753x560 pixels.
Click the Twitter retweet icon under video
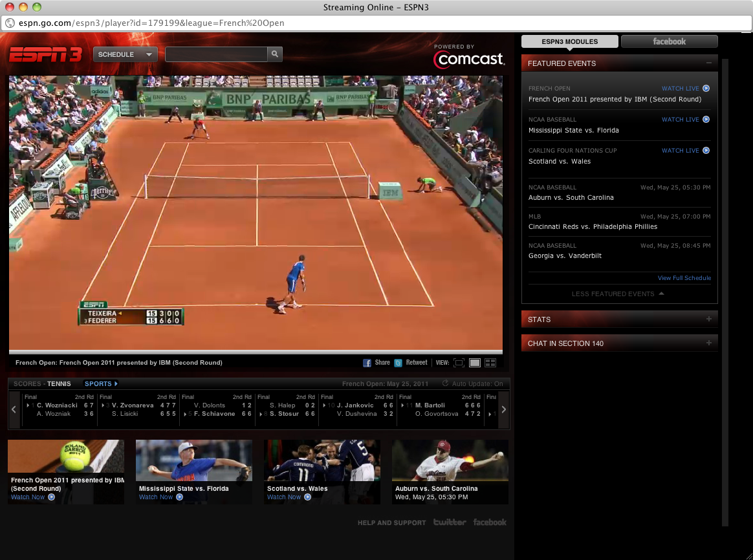click(398, 363)
